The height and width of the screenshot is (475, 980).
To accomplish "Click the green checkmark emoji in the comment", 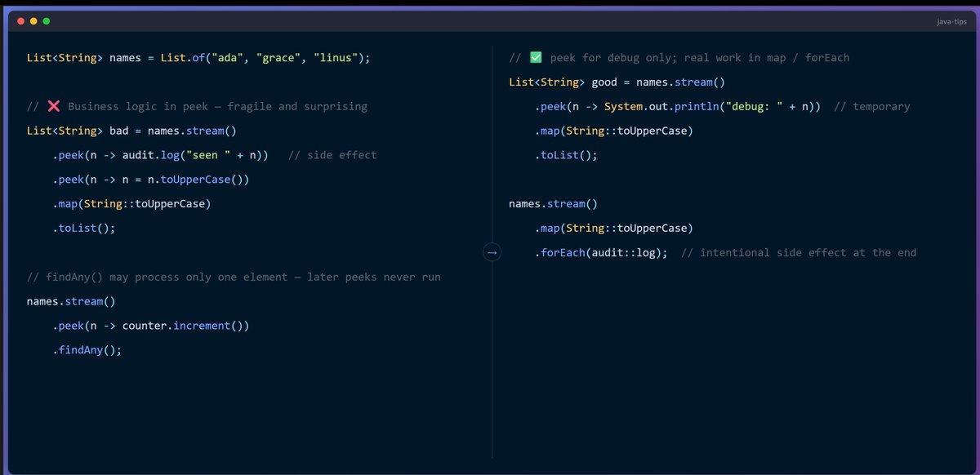I will point(536,58).
